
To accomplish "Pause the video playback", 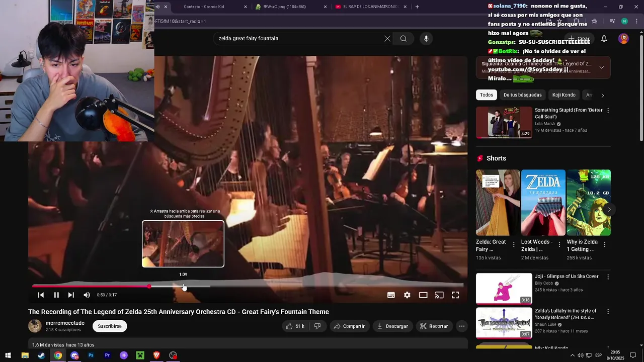I will [56, 295].
